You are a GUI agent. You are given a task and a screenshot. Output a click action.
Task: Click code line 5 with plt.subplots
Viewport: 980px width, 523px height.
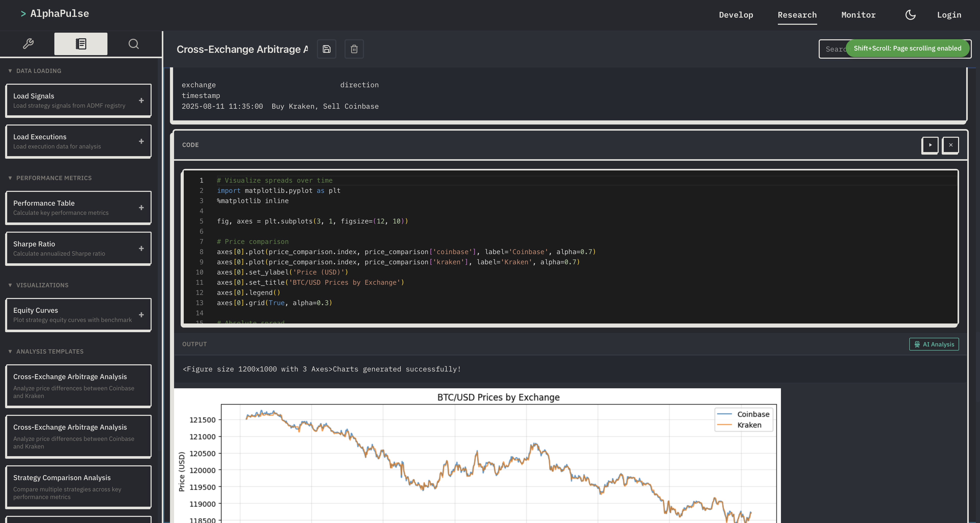[x=312, y=221]
